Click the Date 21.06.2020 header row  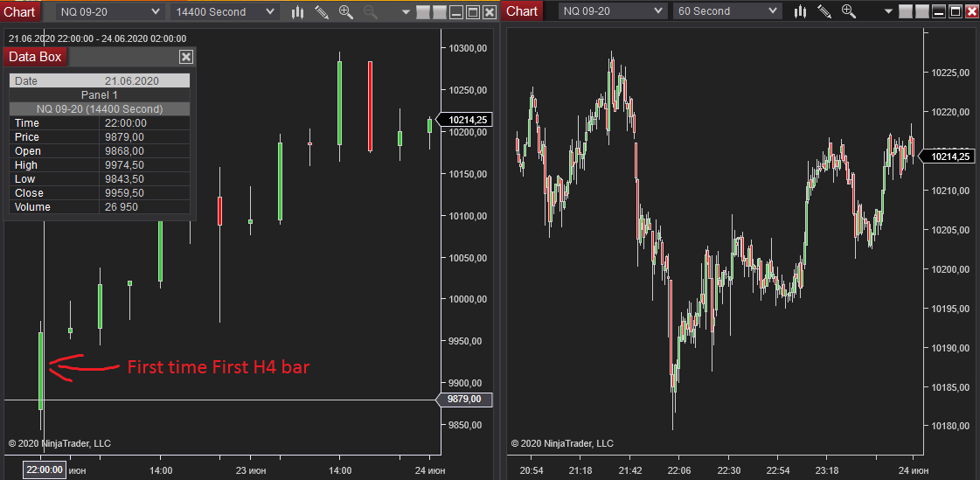[x=100, y=80]
